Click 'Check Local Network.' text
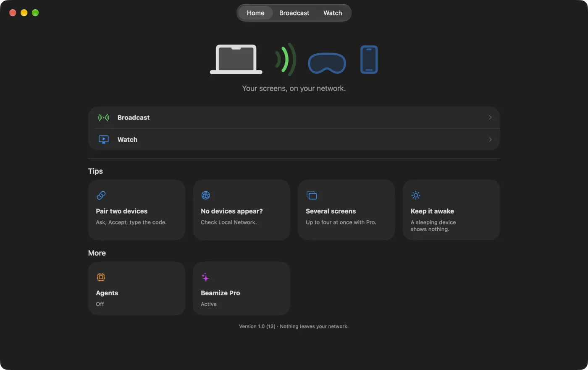The width and height of the screenshot is (588, 370). coord(229,222)
